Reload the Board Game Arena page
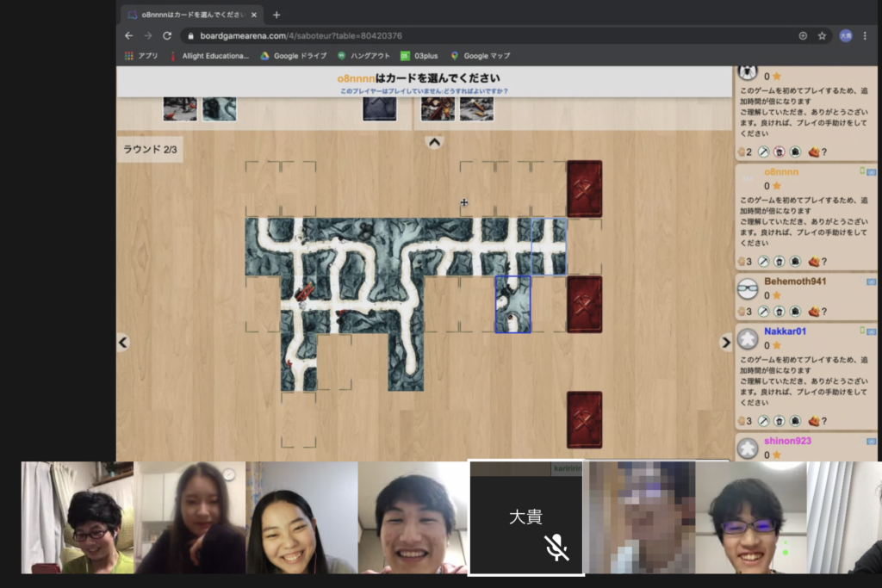The image size is (882, 588). click(167, 35)
